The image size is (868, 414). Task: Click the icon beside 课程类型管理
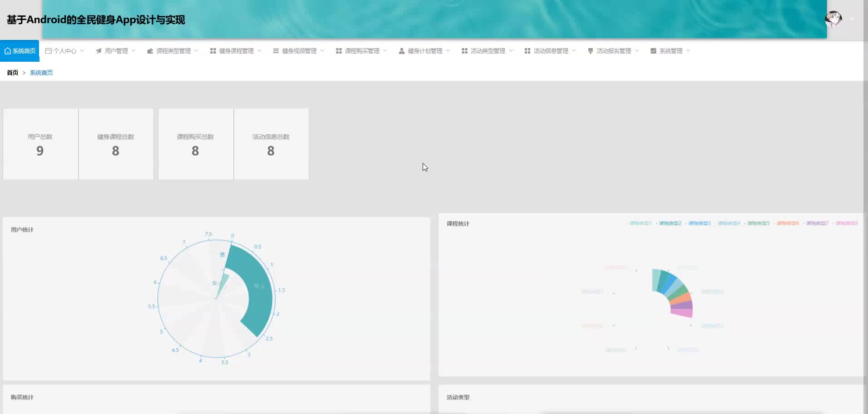pos(150,51)
